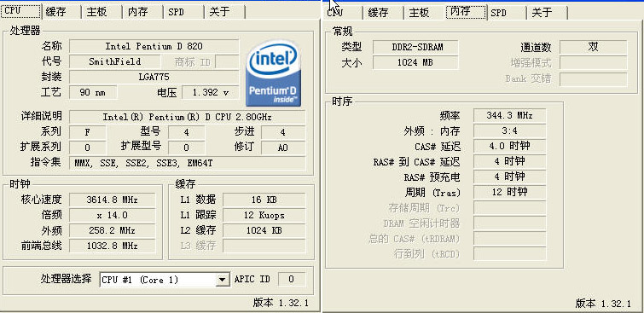Click the empty 增强模式 field
Viewport: 644px width, 313px height.
(x=594, y=62)
